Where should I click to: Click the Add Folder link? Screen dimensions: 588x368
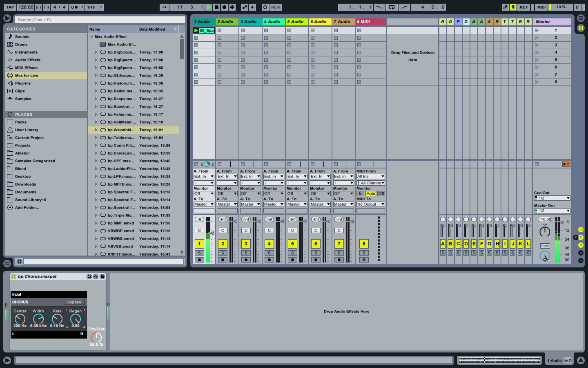click(x=27, y=208)
